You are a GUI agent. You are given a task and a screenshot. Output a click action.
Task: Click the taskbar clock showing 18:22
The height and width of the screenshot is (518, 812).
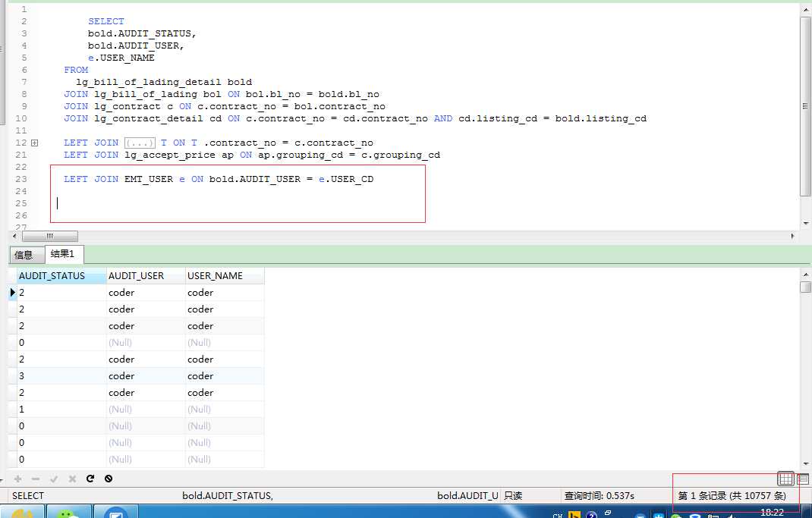(772, 512)
